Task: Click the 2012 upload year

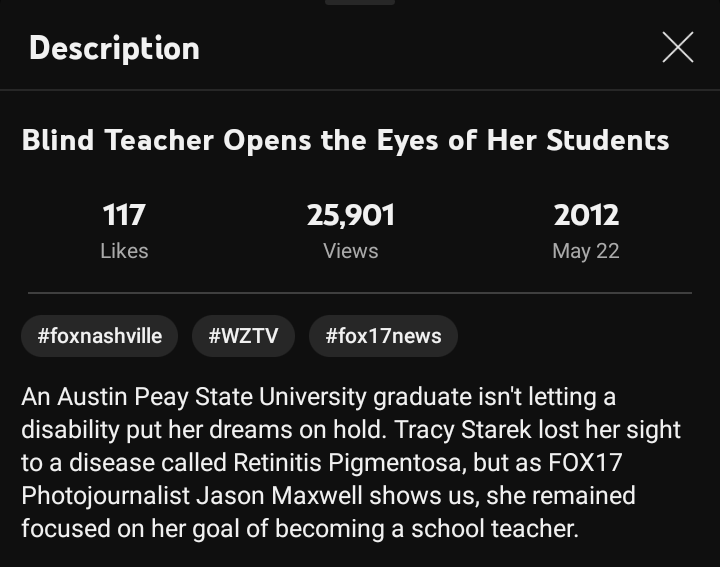Action: [586, 215]
